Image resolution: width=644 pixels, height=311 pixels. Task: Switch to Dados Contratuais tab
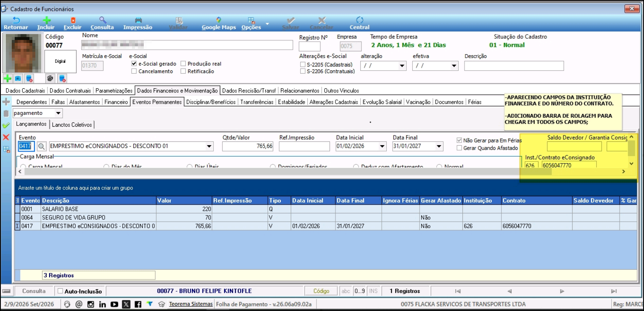point(70,90)
